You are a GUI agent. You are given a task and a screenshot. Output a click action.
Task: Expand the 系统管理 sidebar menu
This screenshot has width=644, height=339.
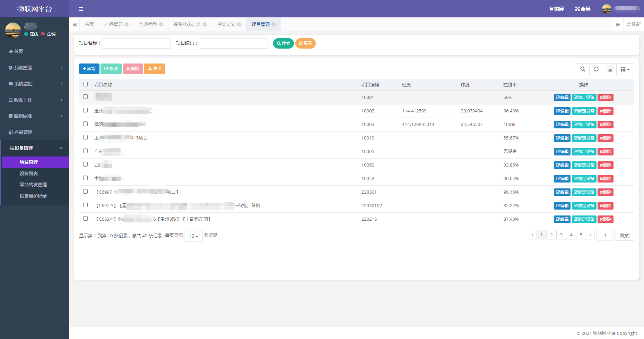click(x=35, y=68)
